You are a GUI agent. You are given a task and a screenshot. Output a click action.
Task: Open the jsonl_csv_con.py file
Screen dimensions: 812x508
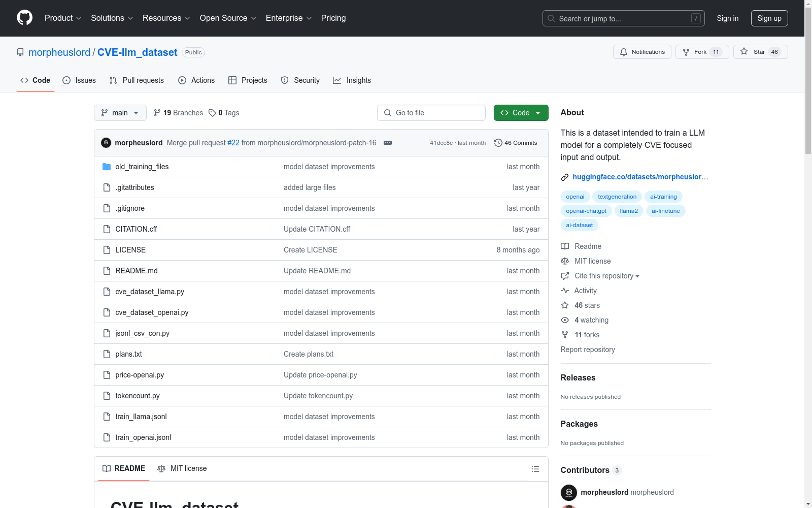coord(143,333)
